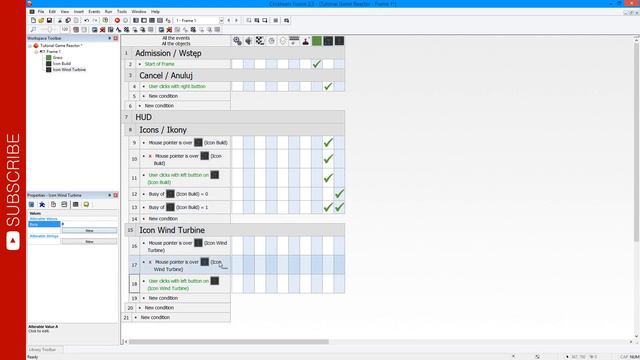
Task: Close the Workspace Toolbar panel
Action: coord(116,38)
